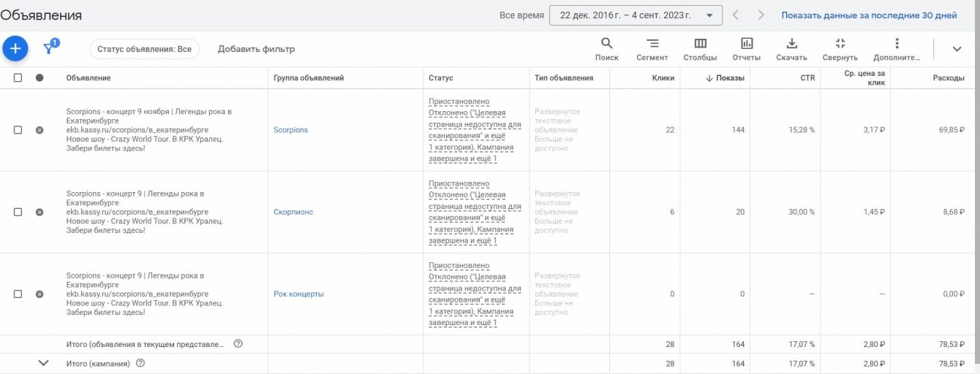Click the Скачать download icon
This screenshot has width=980, height=374.
(x=791, y=48)
